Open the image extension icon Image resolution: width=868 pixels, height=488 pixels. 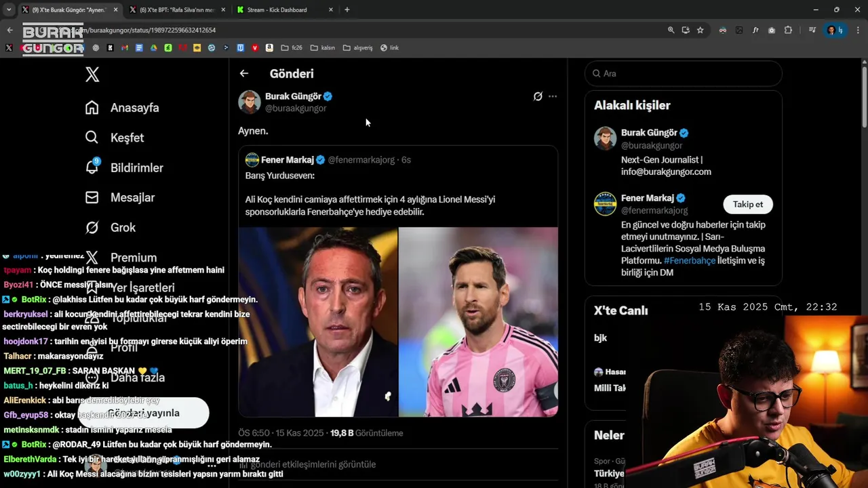[739, 30]
